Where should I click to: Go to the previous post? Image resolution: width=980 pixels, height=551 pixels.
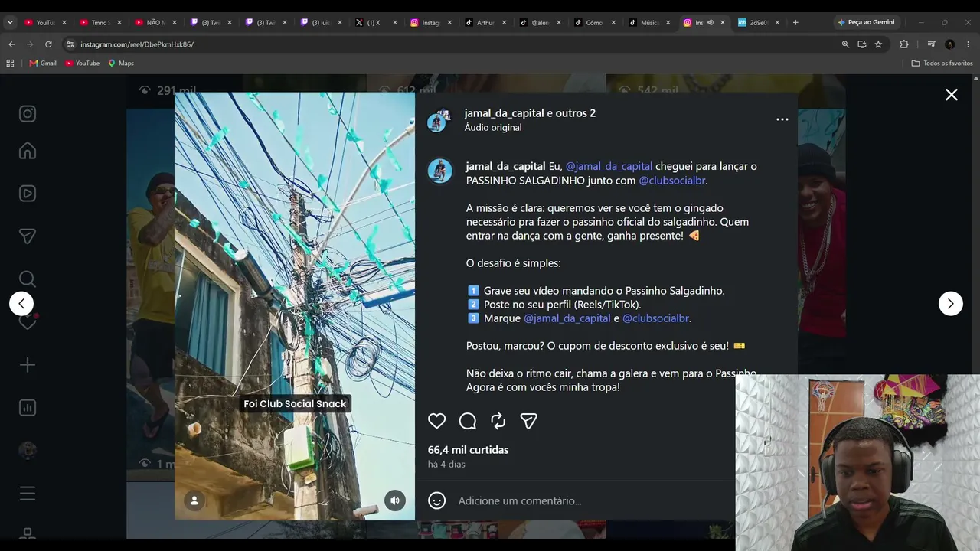point(21,304)
